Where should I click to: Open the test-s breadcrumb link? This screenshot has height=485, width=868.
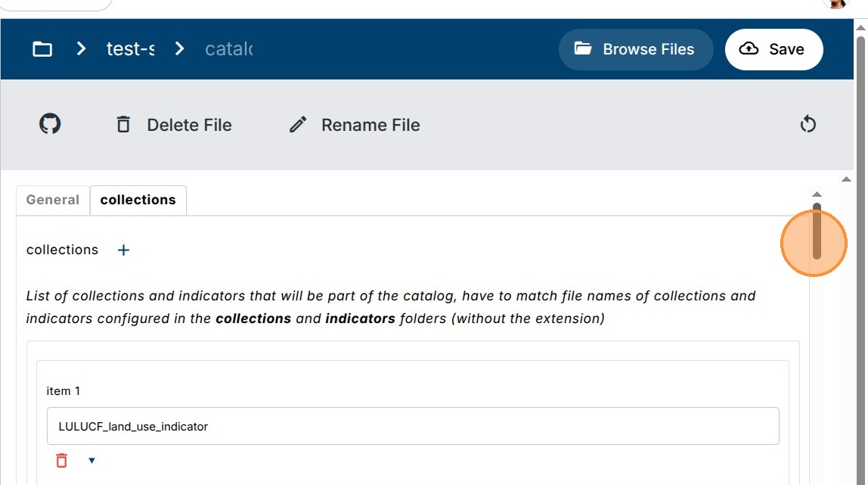point(130,49)
